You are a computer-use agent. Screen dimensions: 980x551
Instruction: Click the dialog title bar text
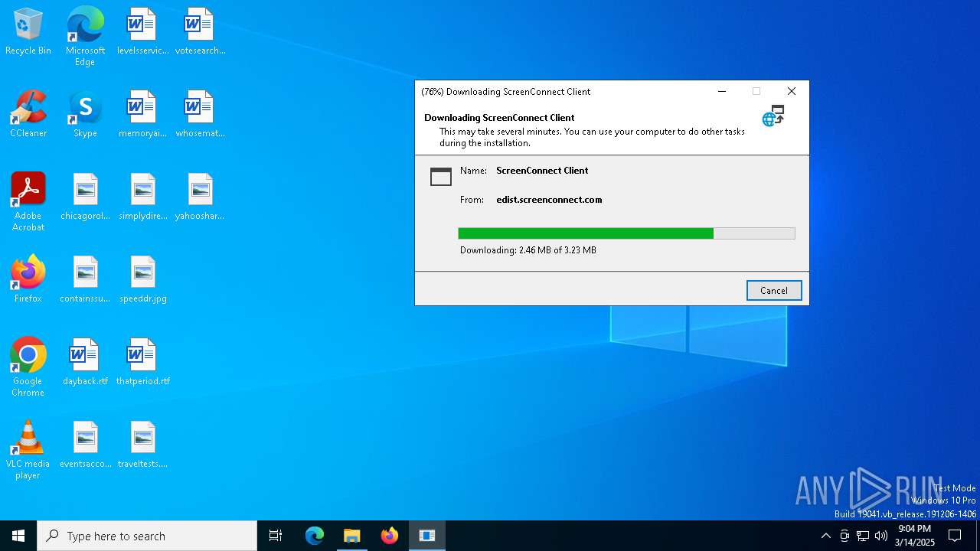(506, 91)
